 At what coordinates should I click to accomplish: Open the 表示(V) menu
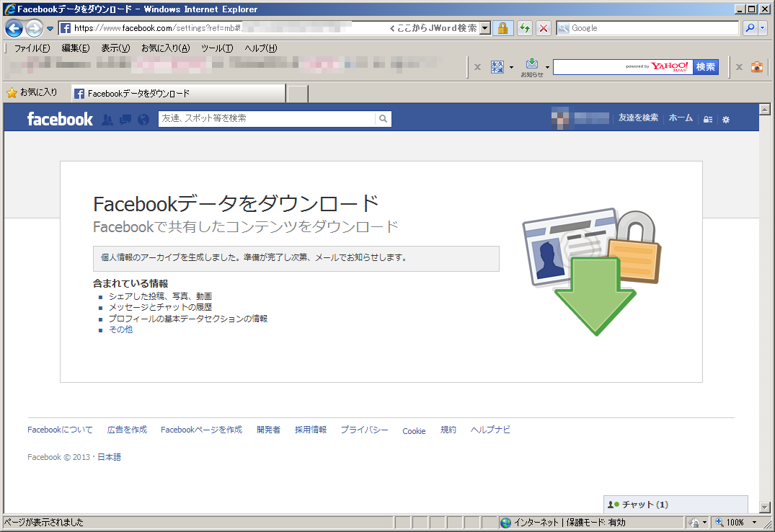115,48
